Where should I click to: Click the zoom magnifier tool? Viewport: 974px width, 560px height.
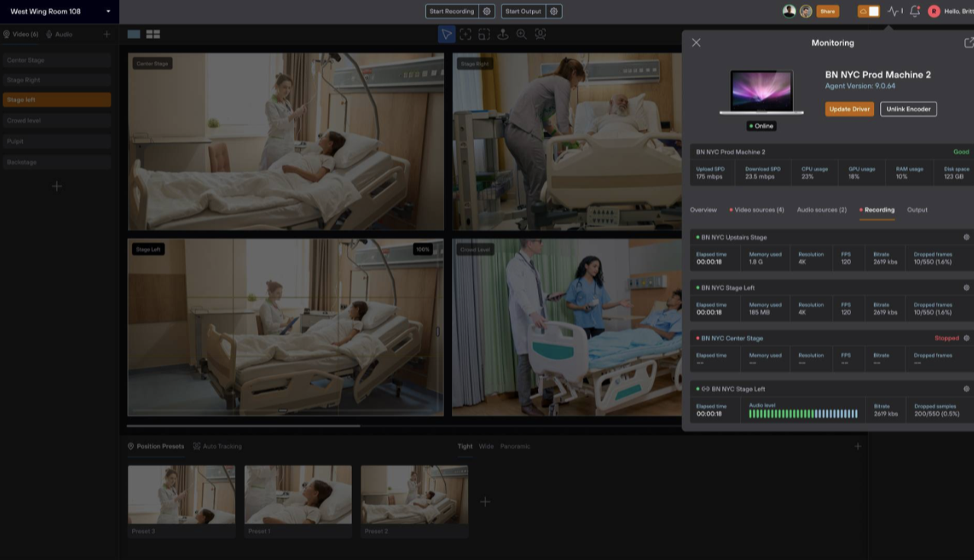point(521,34)
